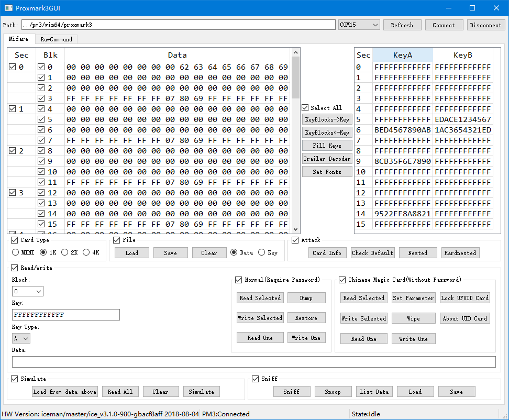The image size is (509, 420).
Task: Click the Card Info button
Action: (327, 253)
